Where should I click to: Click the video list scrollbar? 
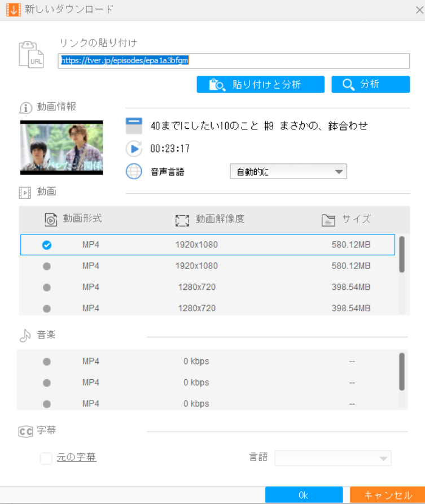click(402, 254)
